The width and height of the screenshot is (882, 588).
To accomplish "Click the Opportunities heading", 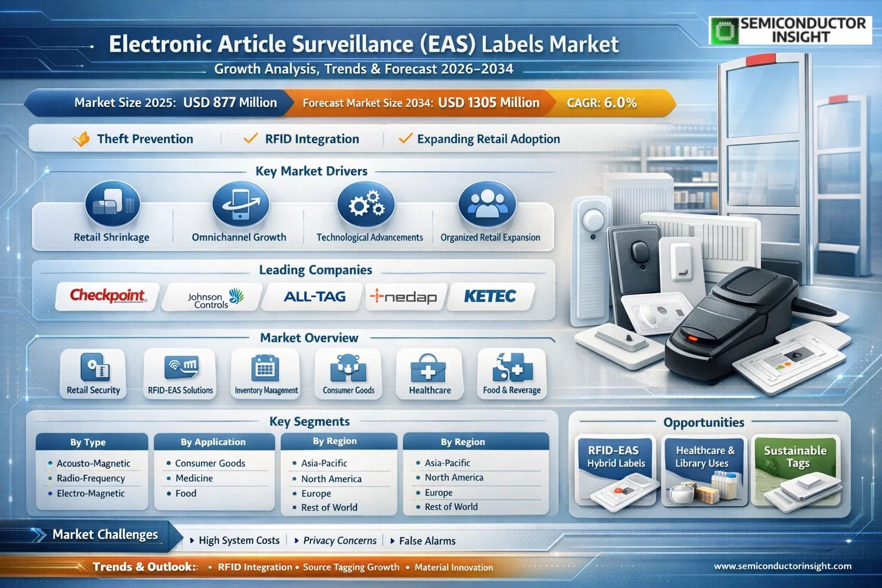I will [x=703, y=423].
